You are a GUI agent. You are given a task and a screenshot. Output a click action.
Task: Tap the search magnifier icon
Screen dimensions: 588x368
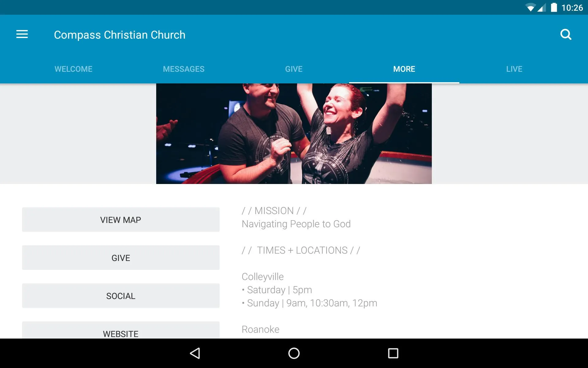pos(566,34)
